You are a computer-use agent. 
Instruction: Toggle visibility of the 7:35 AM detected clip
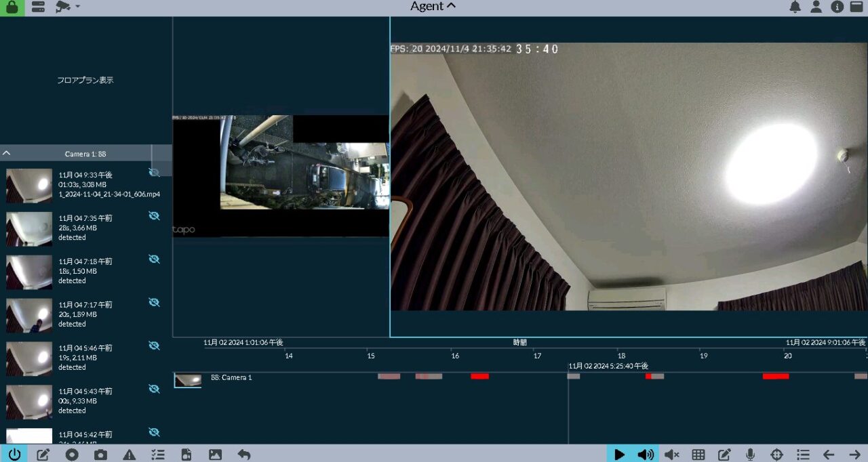(x=155, y=215)
